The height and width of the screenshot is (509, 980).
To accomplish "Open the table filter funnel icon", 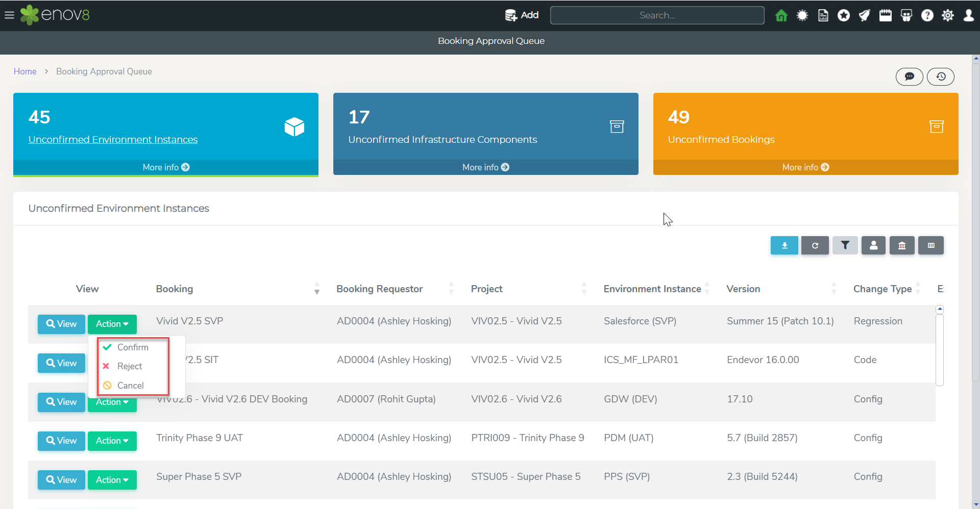I will tap(845, 245).
